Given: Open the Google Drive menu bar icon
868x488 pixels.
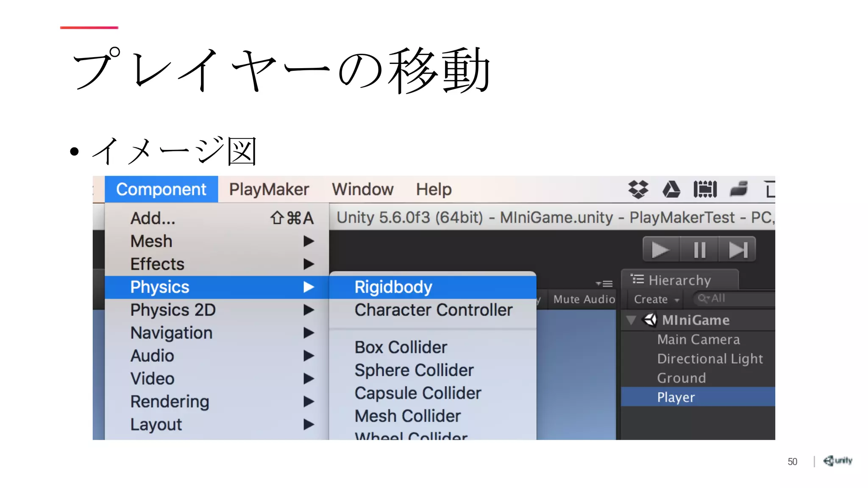Looking at the screenshot, I should [x=671, y=189].
